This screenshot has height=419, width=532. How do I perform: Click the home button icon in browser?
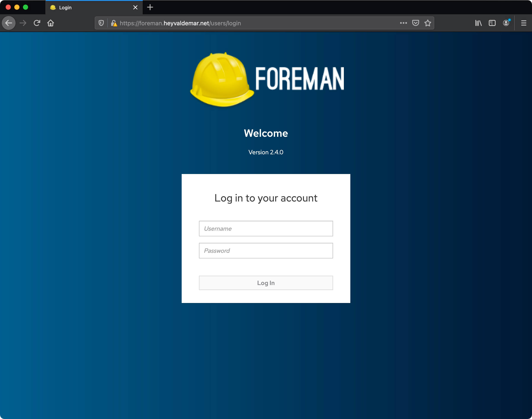pos(51,23)
